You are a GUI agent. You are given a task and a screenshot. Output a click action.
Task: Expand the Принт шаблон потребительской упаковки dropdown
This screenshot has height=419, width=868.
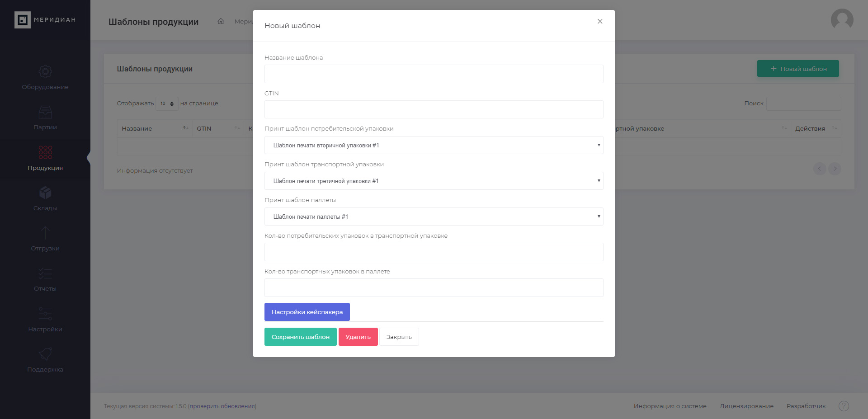[x=434, y=145]
